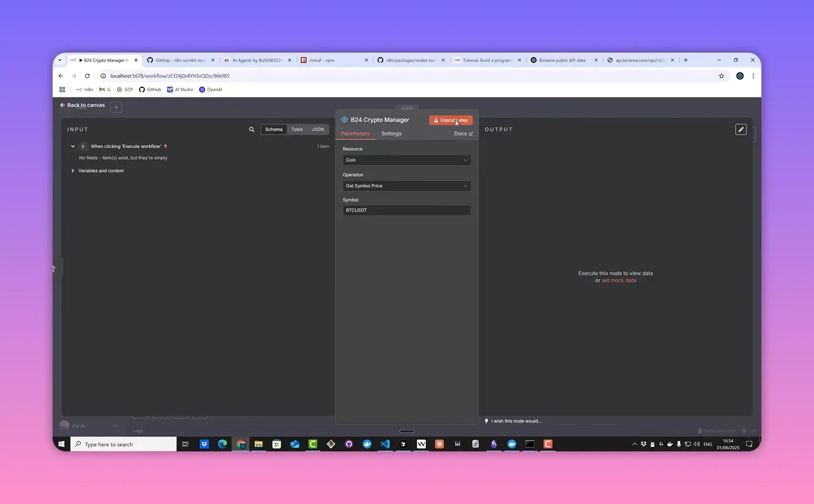Launch Visual Studio Code from the taskbar
The height and width of the screenshot is (504, 814).
pyautogui.click(x=385, y=444)
